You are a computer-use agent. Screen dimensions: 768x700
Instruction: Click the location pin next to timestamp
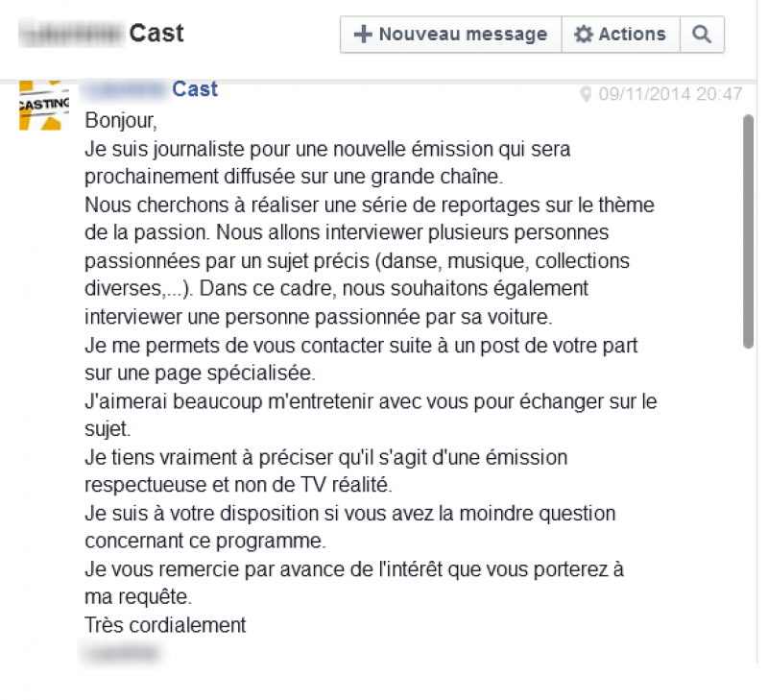point(586,93)
